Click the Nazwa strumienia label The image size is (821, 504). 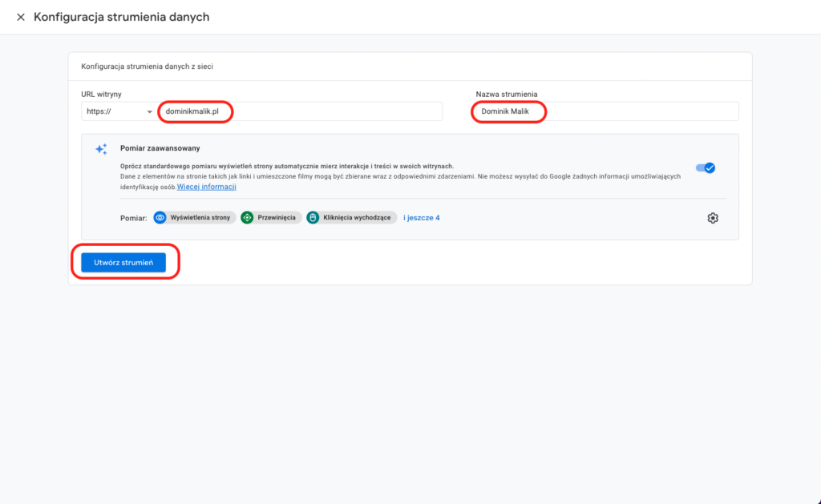pos(506,95)
